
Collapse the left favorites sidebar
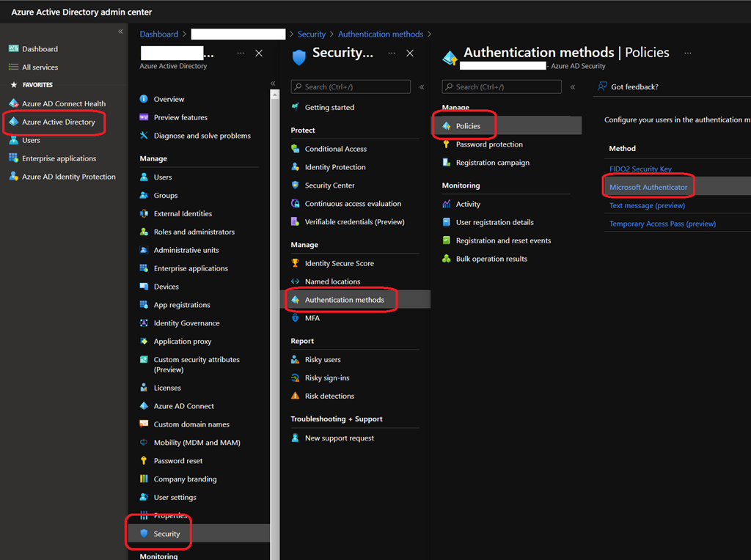point(121,32)
